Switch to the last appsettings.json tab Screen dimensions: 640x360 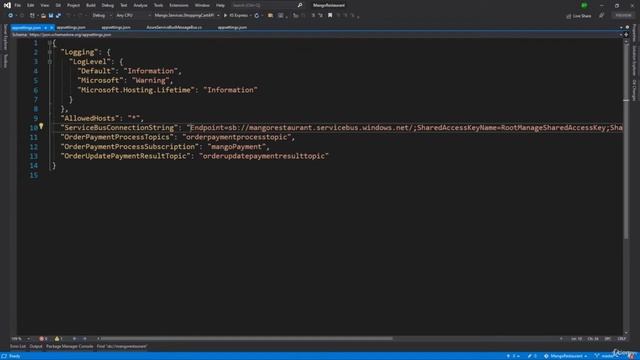tap(232, 27)
